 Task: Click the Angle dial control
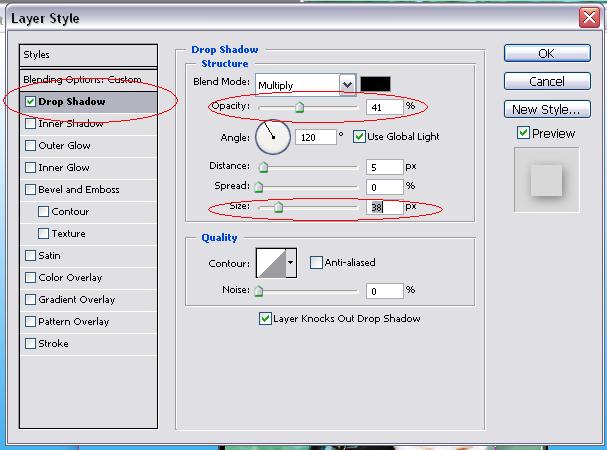click(273, 137)
